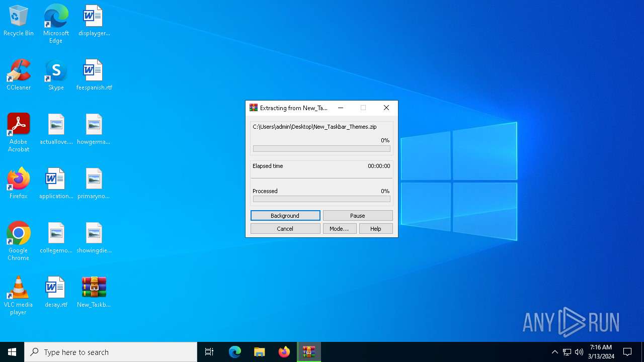This screenshot has height=362, width=644.
Task: Click the Background button in the extraction dialog
Action: [285, 216]
